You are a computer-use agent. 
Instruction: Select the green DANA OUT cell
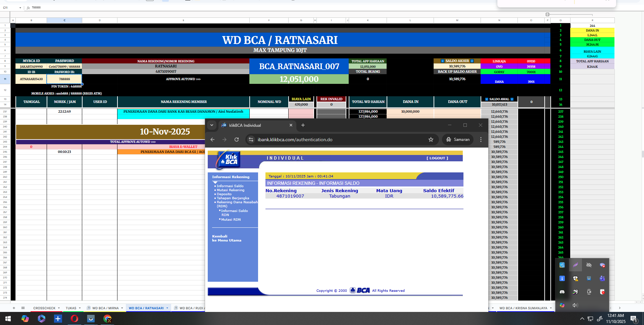click(592, 40)
